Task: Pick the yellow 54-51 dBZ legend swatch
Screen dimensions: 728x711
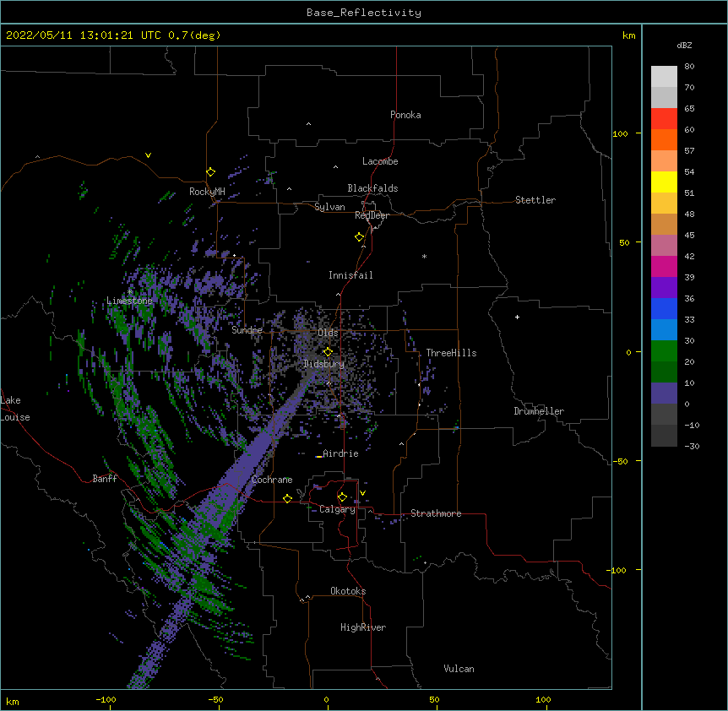Action: point(664,182)
